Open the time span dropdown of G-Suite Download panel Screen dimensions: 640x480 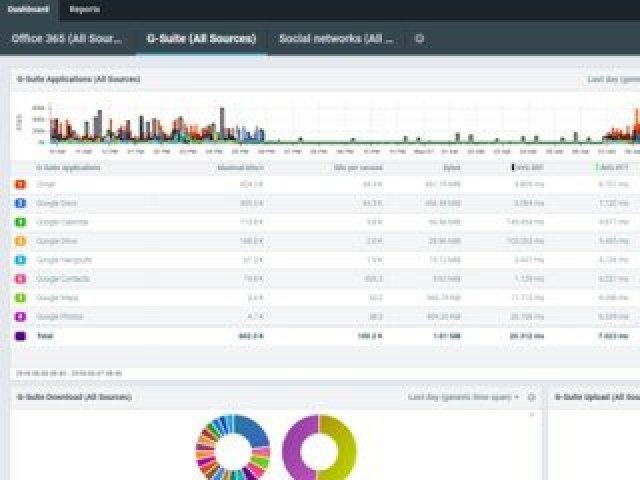click(464, 397)
